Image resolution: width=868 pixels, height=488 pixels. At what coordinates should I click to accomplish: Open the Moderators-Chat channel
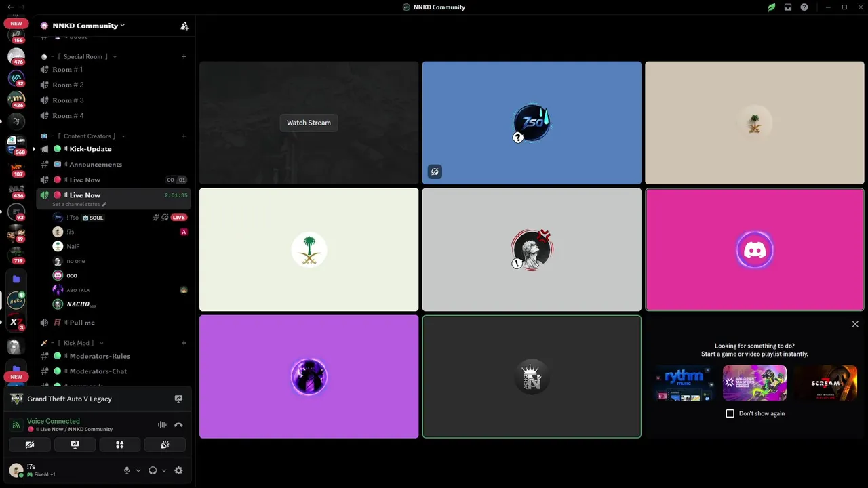point(113,371)
